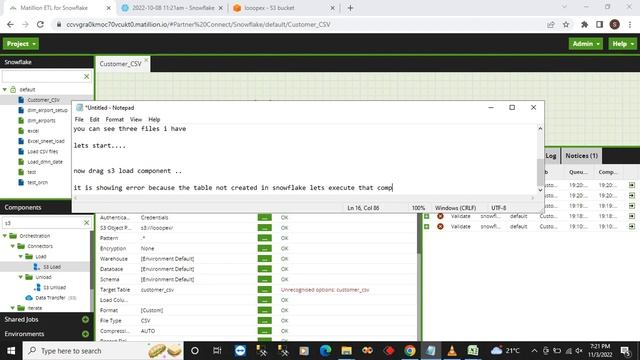Select the S3 Unload component
Image resolution: width=640 pixels, height=360 pixels.
point(55,287)
